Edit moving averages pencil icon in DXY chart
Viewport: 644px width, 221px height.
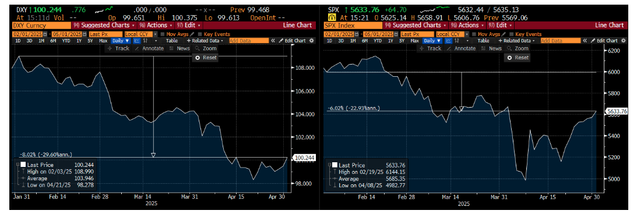click(x=192, y=34)
